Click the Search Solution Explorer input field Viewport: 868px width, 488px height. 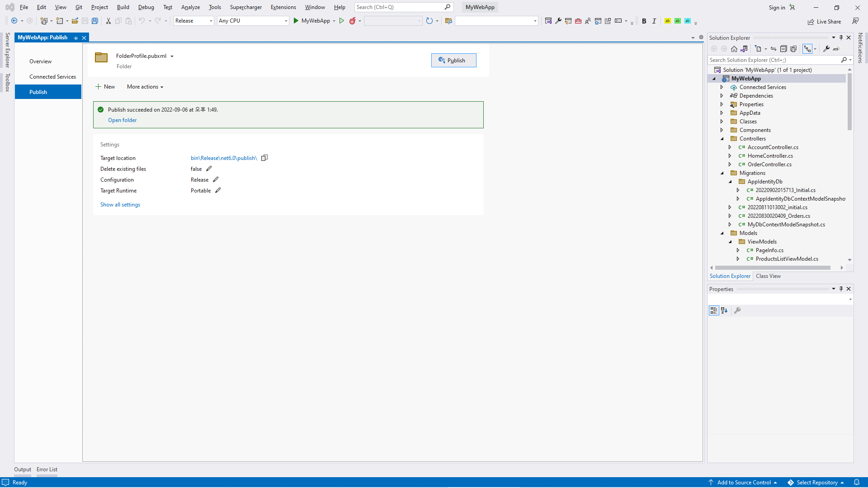coord(773,60)
